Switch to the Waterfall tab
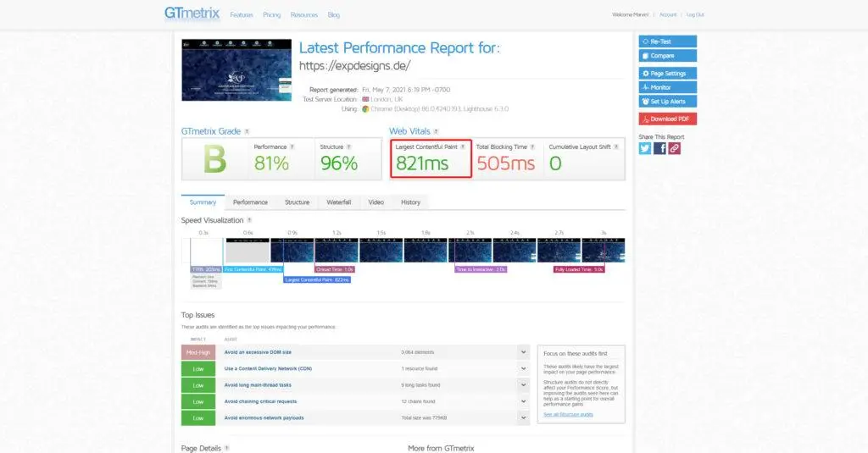This screenshot has width=868, height=453. [339, 202]
